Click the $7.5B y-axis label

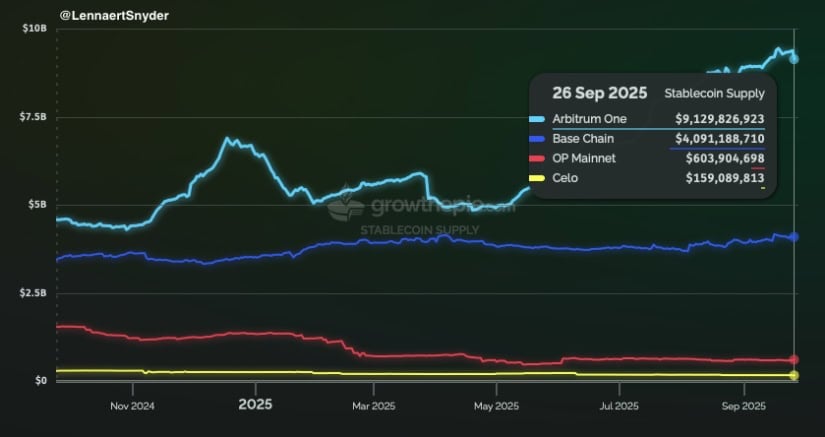click(33, 117)
